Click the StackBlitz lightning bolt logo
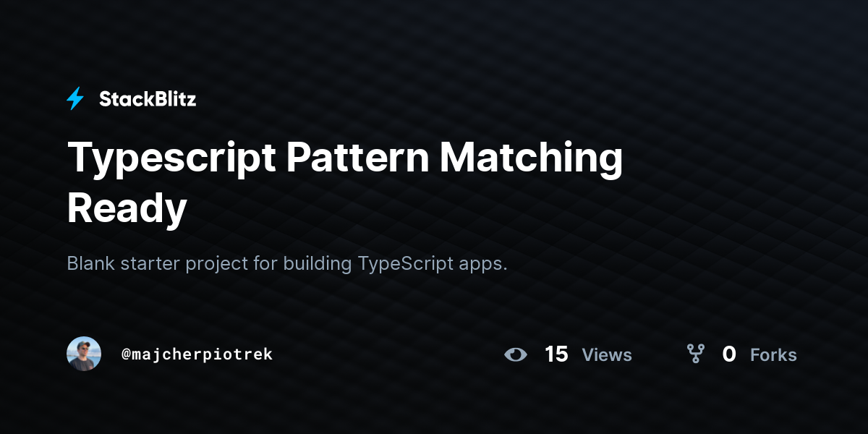 pyautogui.click(x=75, y=99)
